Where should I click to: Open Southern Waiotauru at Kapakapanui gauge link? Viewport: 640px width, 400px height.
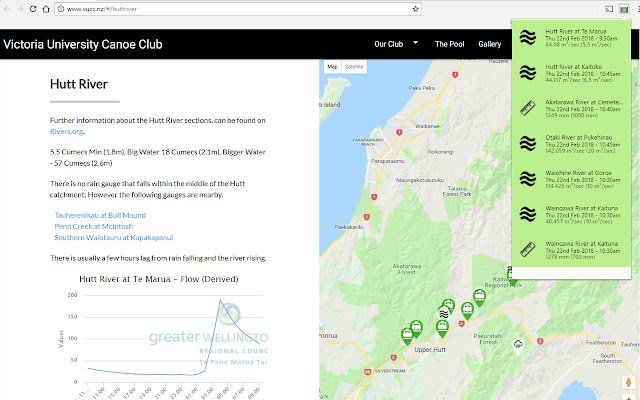tap(113, 237)
